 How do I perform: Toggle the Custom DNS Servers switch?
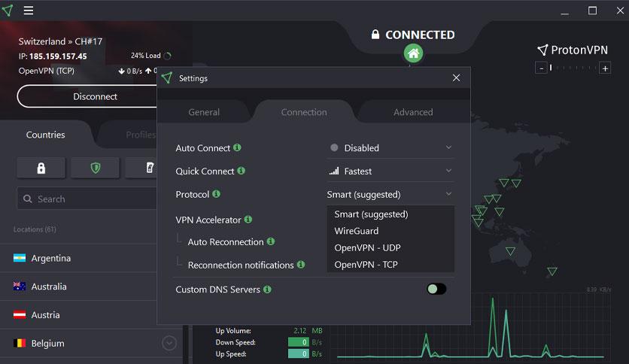tap(436, 289)
